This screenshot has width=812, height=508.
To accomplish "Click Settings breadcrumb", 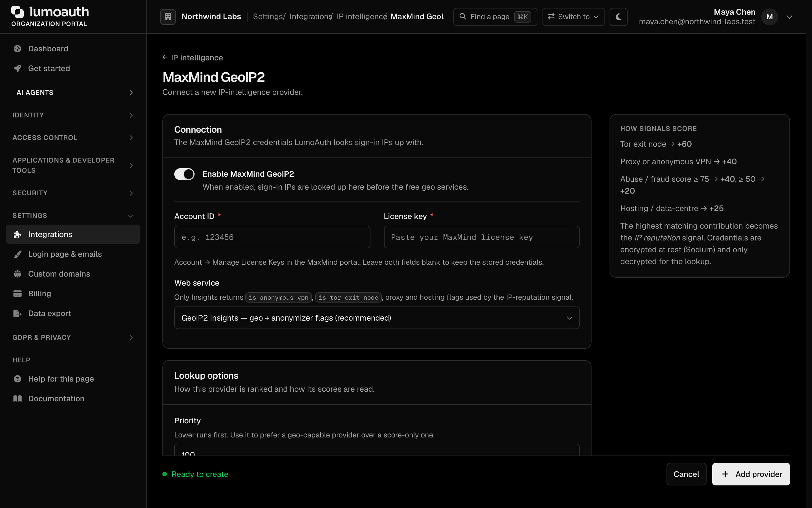I will coord(268,16).
